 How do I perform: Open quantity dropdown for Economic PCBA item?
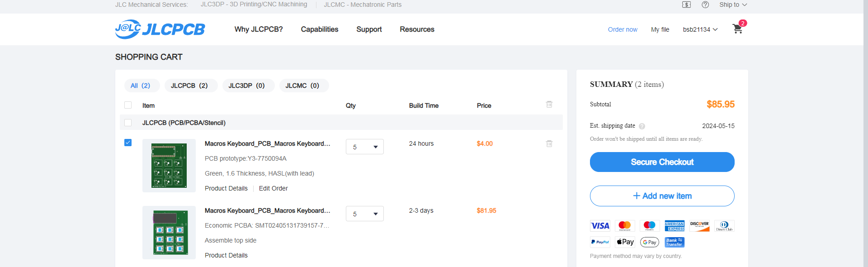[365, 214]
